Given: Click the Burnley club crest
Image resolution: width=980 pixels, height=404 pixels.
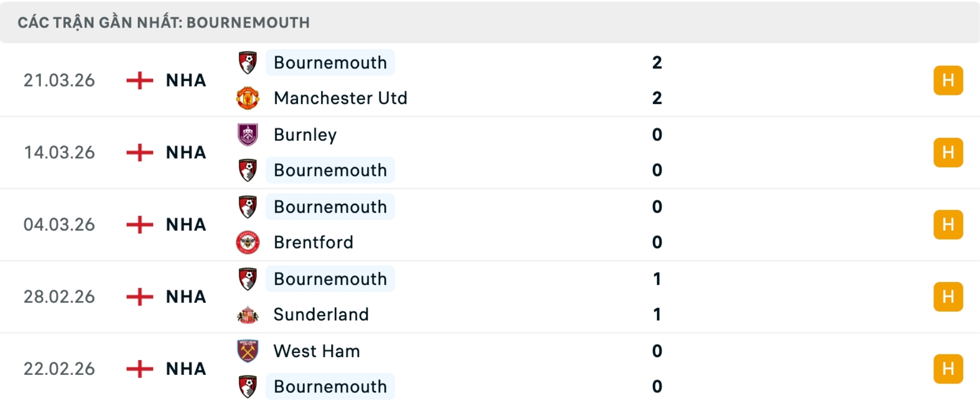Looking at the screenshot, I should pyautogui.click(x=248, y=135).
